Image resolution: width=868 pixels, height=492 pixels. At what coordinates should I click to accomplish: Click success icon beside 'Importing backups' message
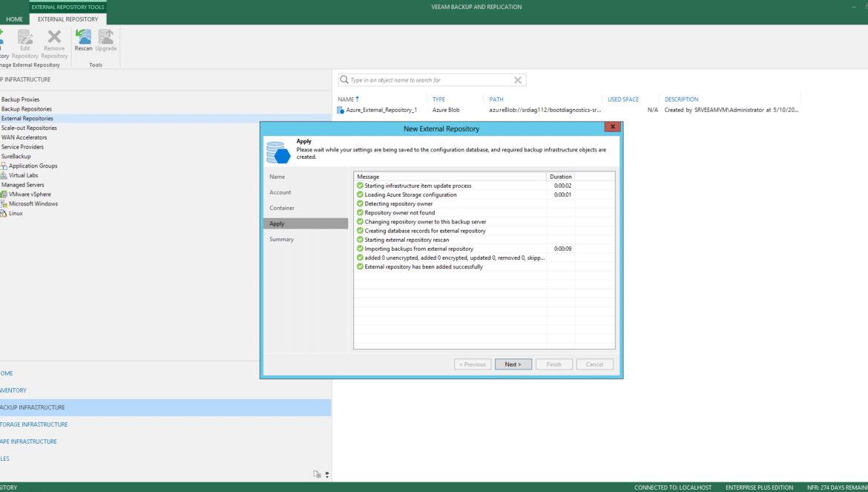pos(360,249)
